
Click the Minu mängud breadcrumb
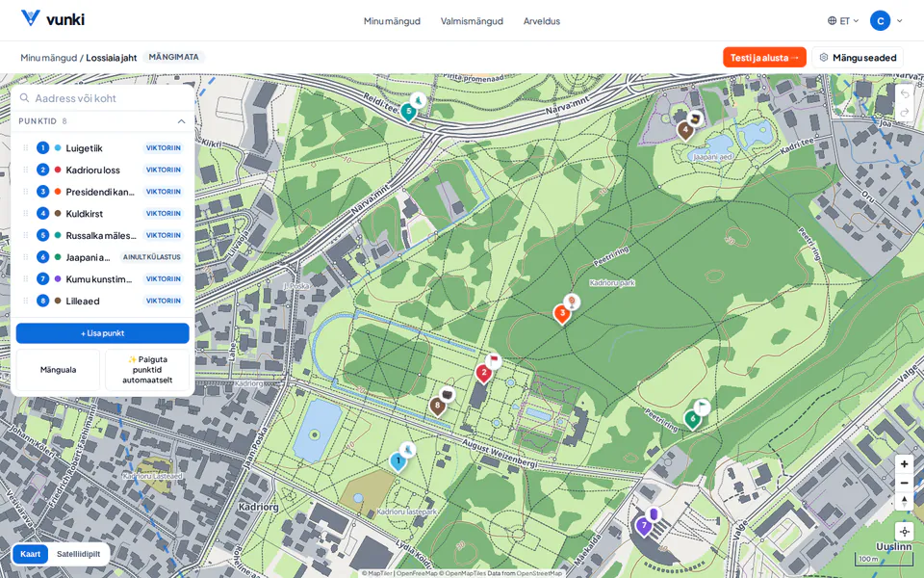point(49,58)
